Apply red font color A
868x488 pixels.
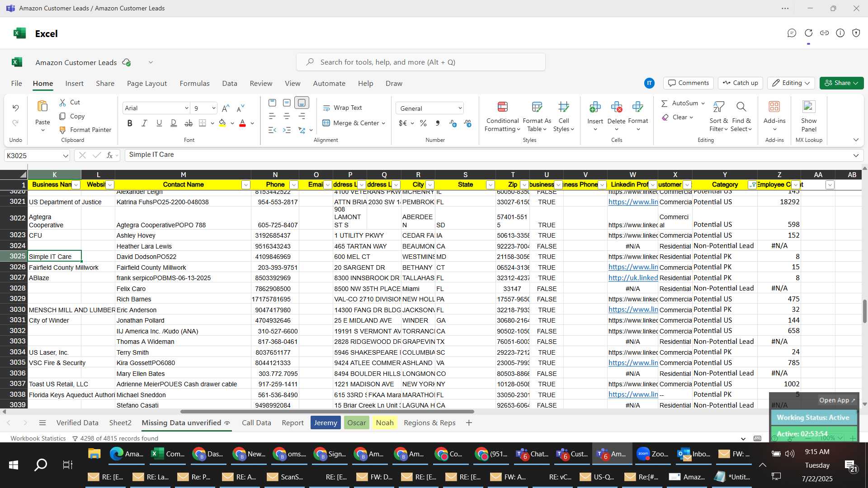click(x=242, y=123)
